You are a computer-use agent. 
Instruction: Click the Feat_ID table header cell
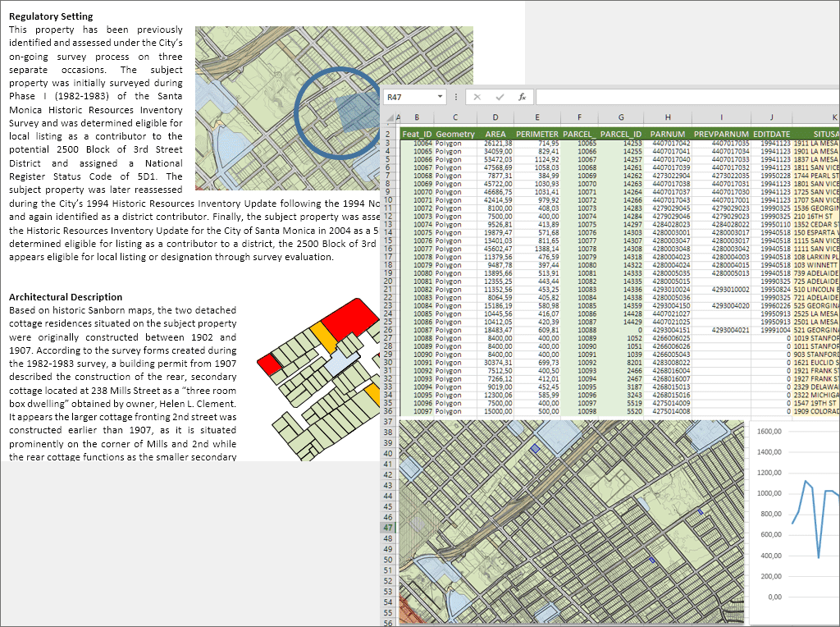point(417,134)
